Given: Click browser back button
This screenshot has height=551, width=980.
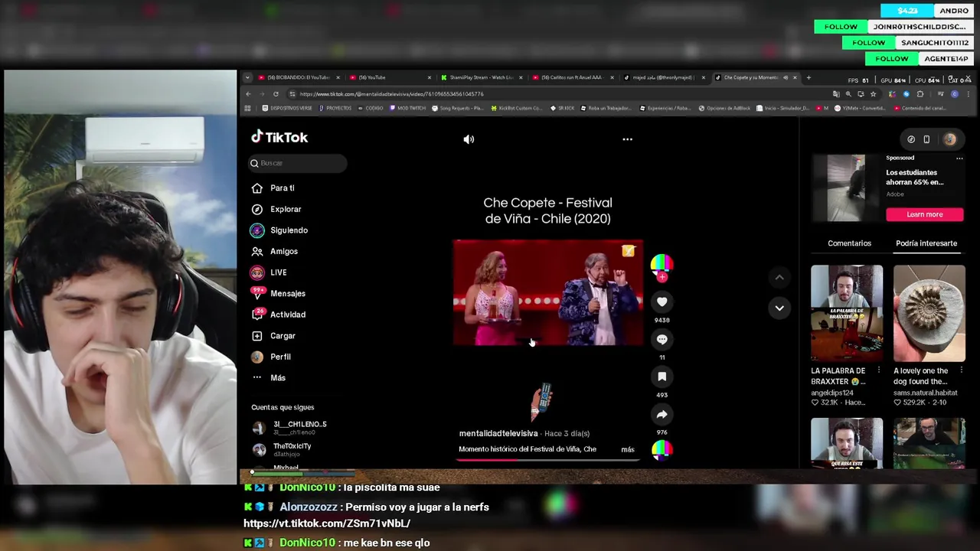Looking at the screenshot, I should [x=248, y=94].
